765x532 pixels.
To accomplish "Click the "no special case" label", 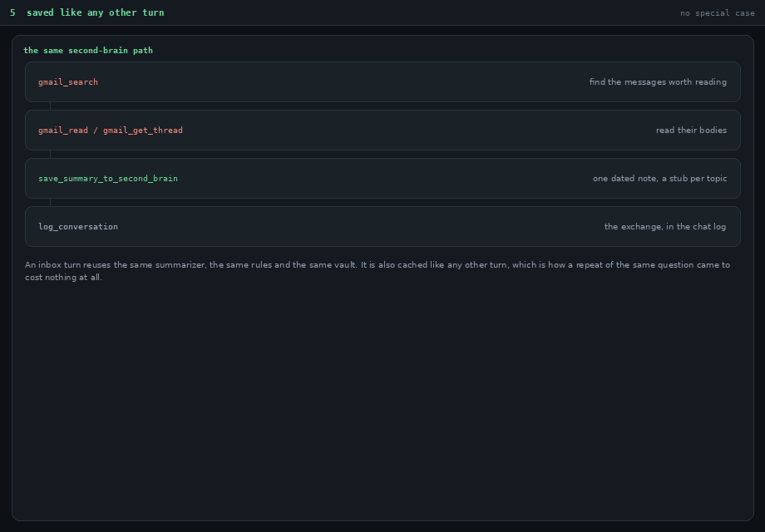I will pos(717,13).
